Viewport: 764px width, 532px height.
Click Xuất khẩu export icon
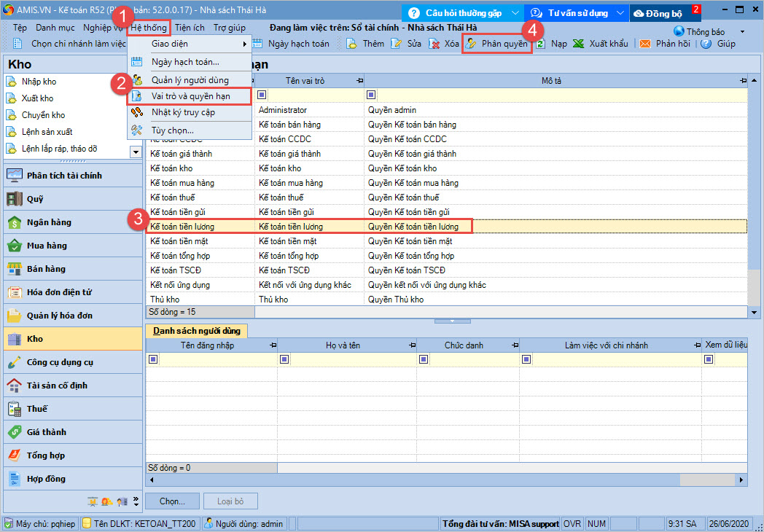578,44
